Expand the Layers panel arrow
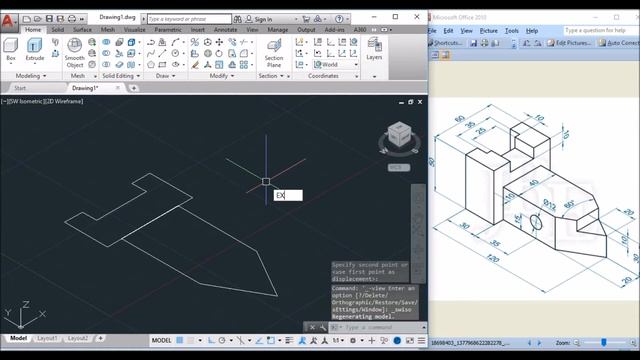The width and height of the screenshot is (640, 360). pos(374,76)
